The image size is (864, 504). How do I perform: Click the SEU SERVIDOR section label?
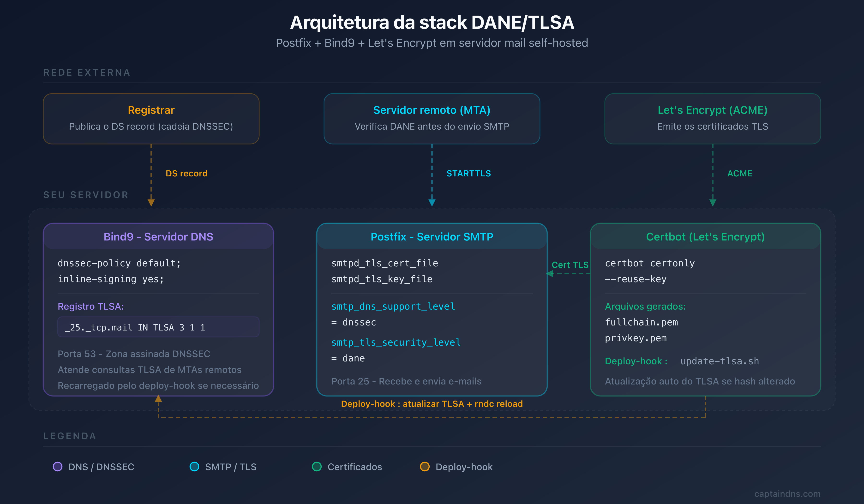coord(85,195)
